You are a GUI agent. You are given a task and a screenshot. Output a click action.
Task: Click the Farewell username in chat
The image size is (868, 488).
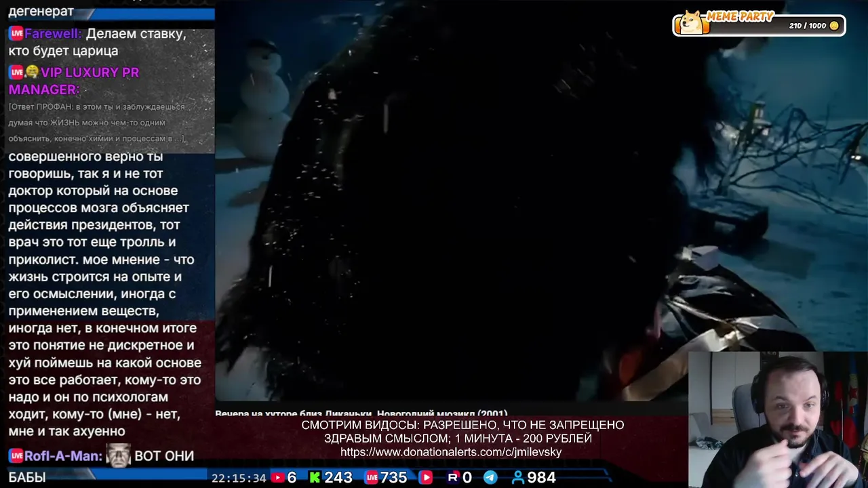[53, 33]
